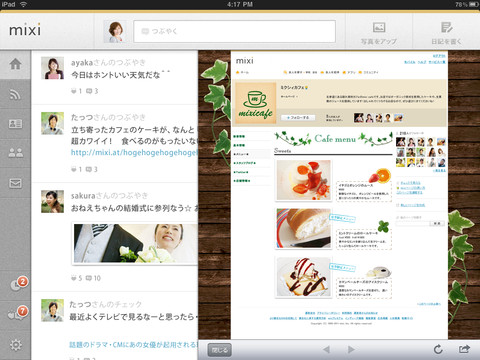This screenshot has height=360, width=480.
Task: Open the profile card sidebar icon
Action: click(x=15, y=124)
